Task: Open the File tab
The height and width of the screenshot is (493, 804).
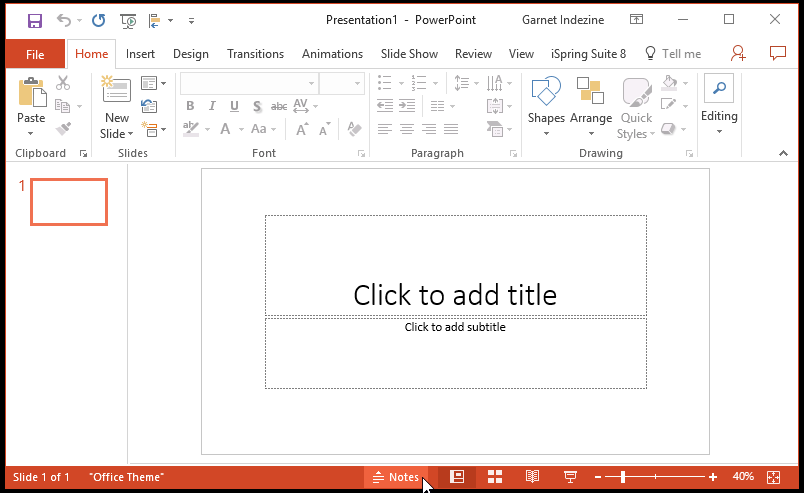Action: pos(35,54)
